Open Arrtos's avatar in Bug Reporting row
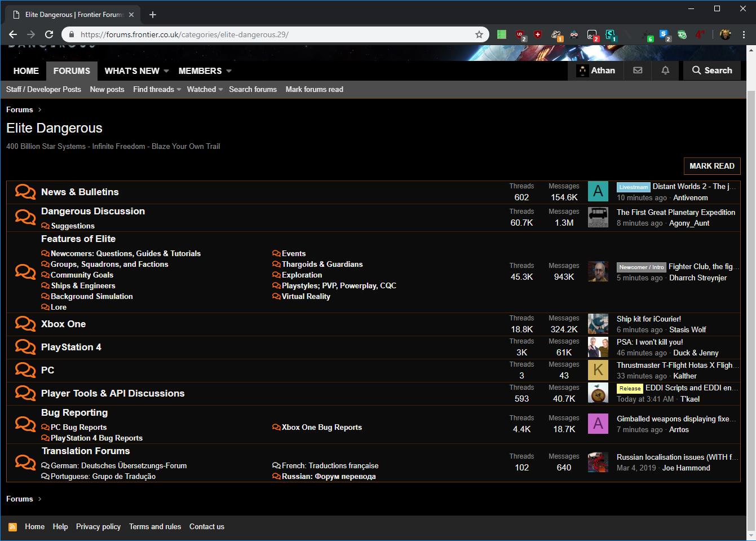The width and height of the screenshot is (756, 541). pos(598,424)
